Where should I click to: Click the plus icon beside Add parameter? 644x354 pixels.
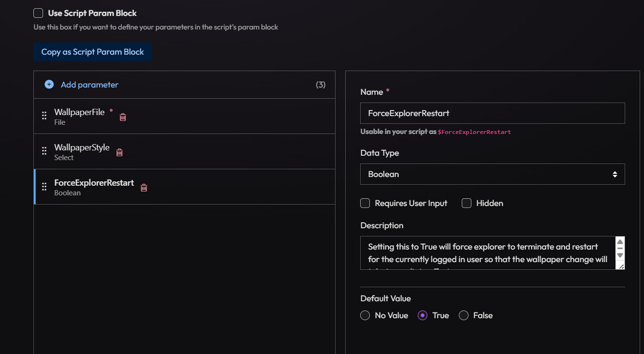[49, 85]
